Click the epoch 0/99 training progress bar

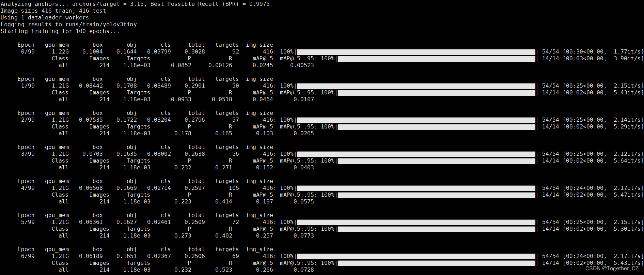pos(416,52)
